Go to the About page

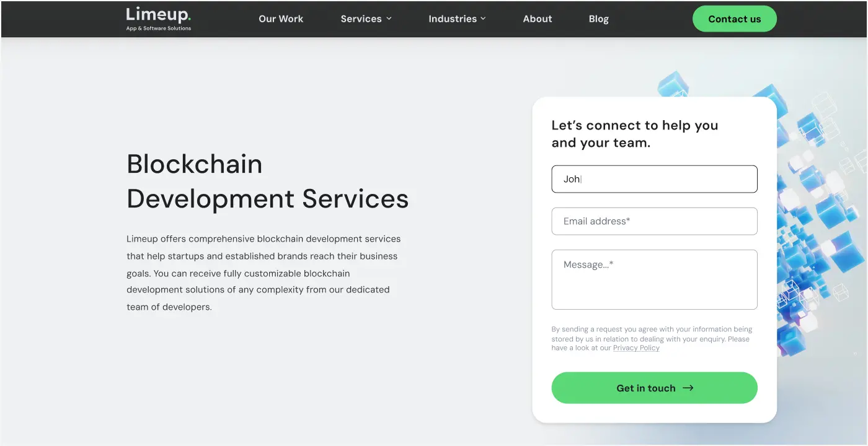click(x=537, y=19)
